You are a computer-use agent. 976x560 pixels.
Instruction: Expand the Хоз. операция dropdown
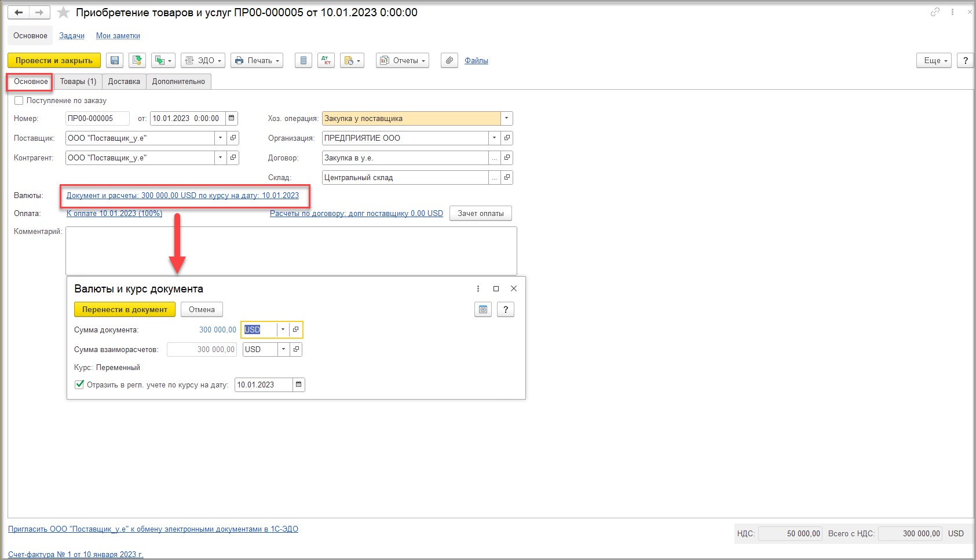(506, 119)
